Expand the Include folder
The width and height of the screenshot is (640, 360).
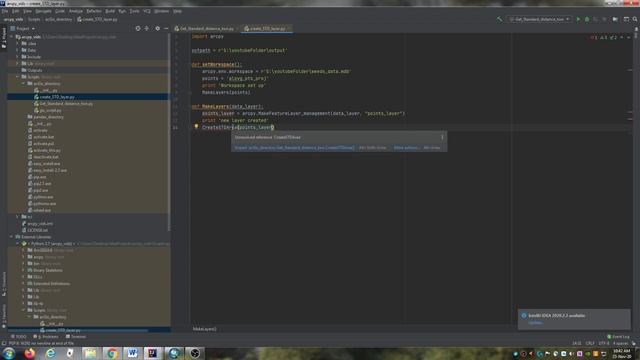pyautogui.click(x=18, y=57)
